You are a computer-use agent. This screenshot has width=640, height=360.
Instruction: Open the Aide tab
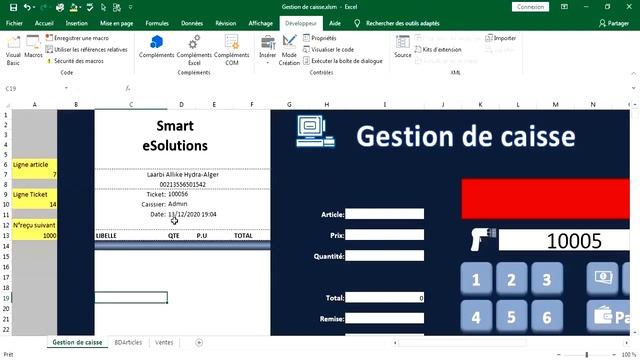[335, 23]
